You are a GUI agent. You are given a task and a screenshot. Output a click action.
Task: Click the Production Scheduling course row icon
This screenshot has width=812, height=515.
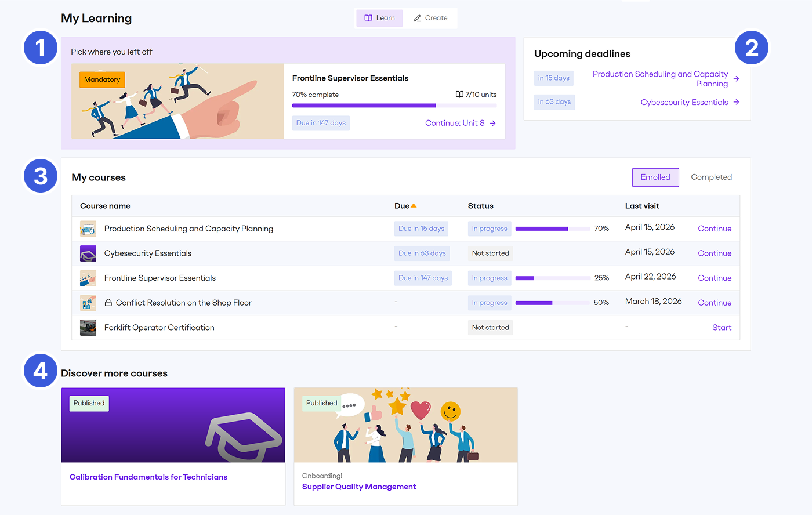88,229
